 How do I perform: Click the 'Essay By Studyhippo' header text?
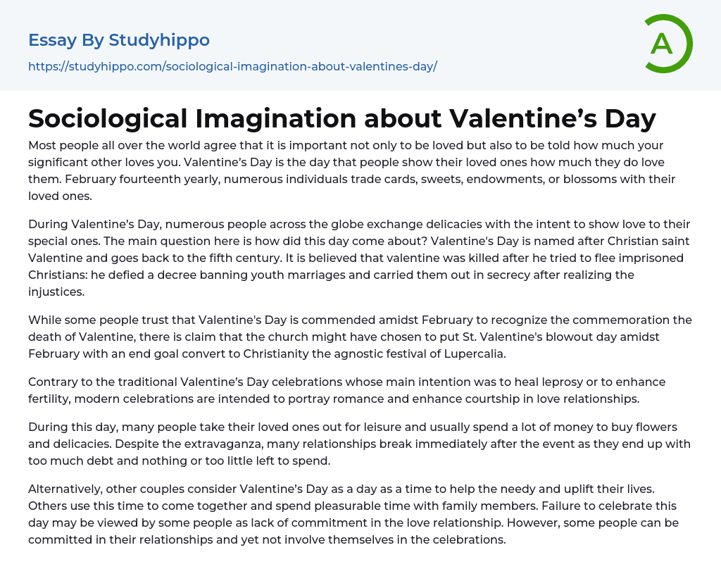coord(119,40)
